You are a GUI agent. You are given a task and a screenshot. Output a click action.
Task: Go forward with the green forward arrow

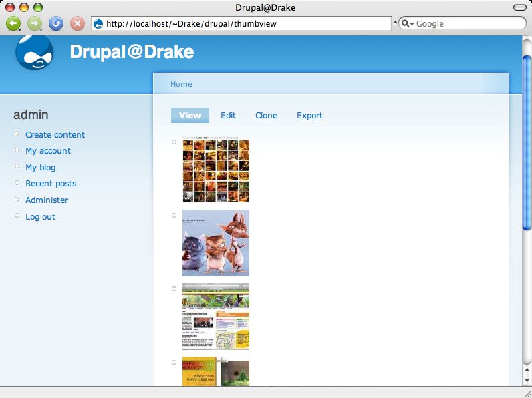point(35,23)
